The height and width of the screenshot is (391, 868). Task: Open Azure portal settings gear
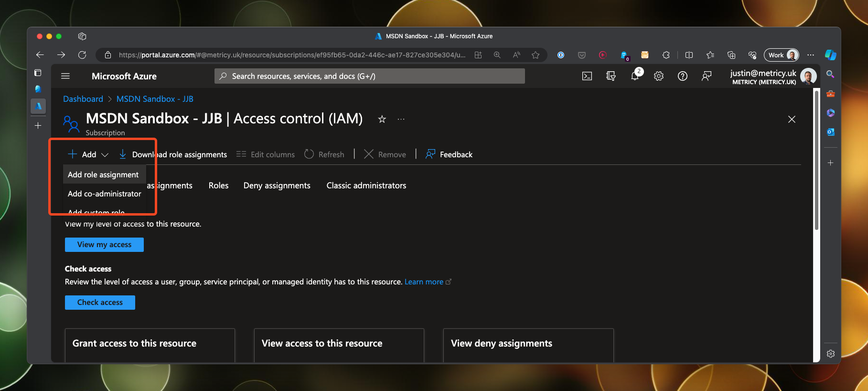pyautogui.click(x=659, y=76)
